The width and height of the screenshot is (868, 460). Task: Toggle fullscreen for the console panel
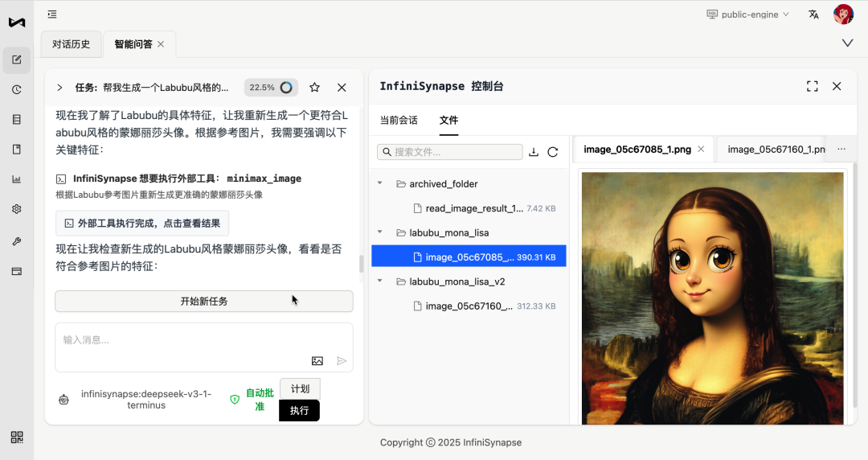pyautogui.click(x=812, y=86)
